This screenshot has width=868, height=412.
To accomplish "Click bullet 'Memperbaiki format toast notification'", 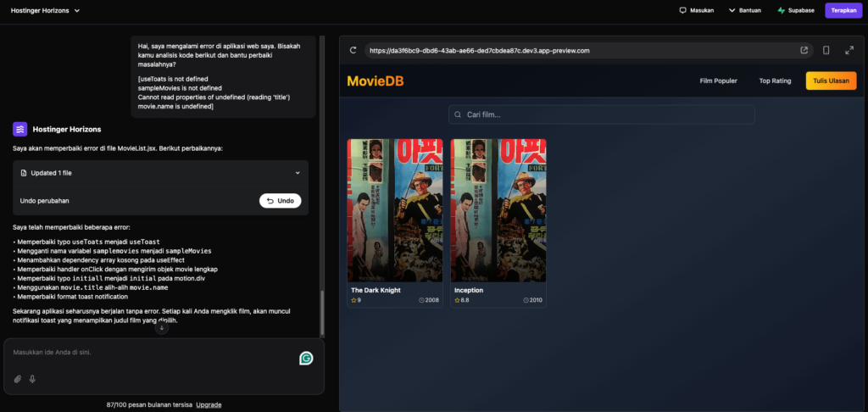I will (75, 296).
